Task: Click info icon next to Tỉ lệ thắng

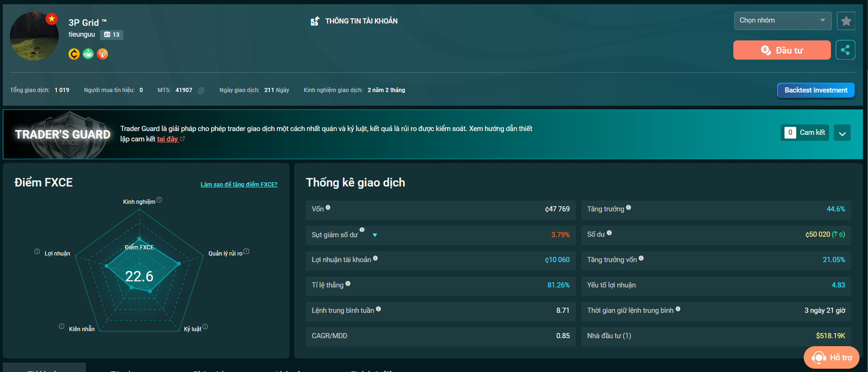Action: [x=348, y=283]
